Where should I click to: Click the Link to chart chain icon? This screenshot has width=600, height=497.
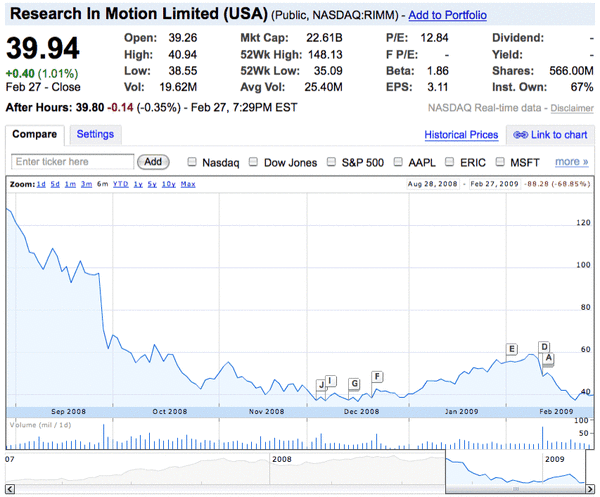[520, 135]
